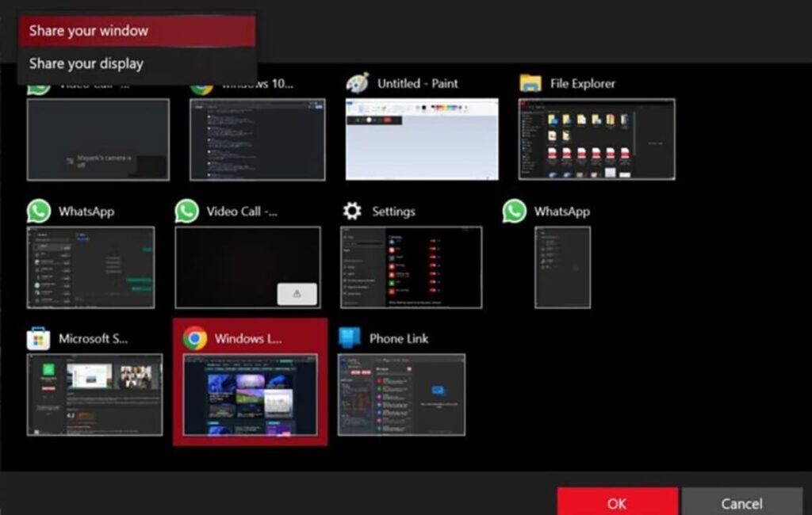Image resolution: width=812 pixels, height=515 pixels.
Task: Click the WhatsApp icon beside Video Call label
Action: point(187,212)
